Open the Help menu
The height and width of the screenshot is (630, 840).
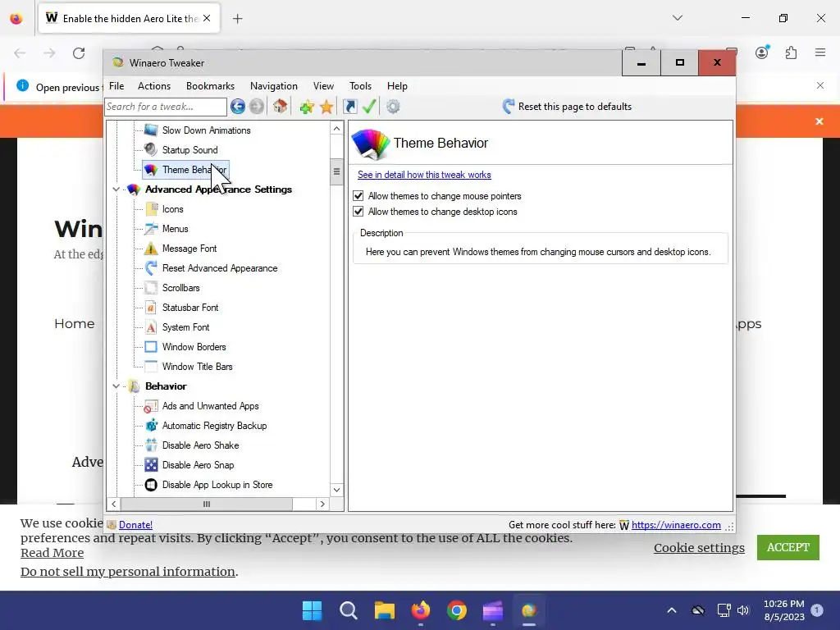click(x=397, y=85)
